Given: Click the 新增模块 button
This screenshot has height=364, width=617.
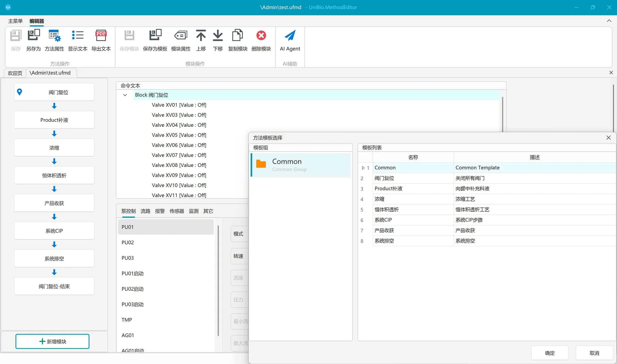Looking at the screenshot, I should coord(52,341).
